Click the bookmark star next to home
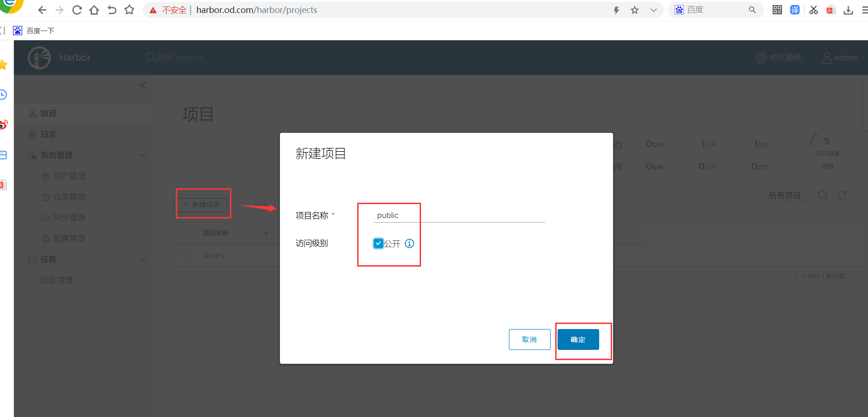868x417 pixels. (130, 10)
